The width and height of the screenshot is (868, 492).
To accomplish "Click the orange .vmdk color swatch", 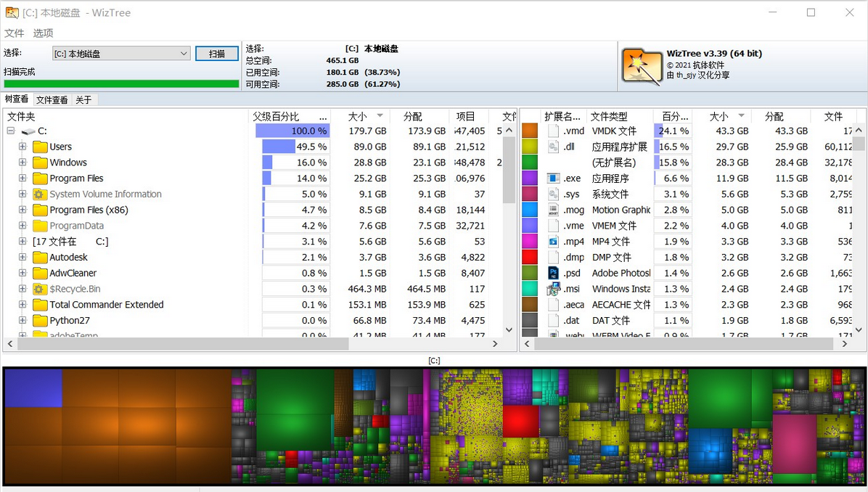I will tap(530, 131).
